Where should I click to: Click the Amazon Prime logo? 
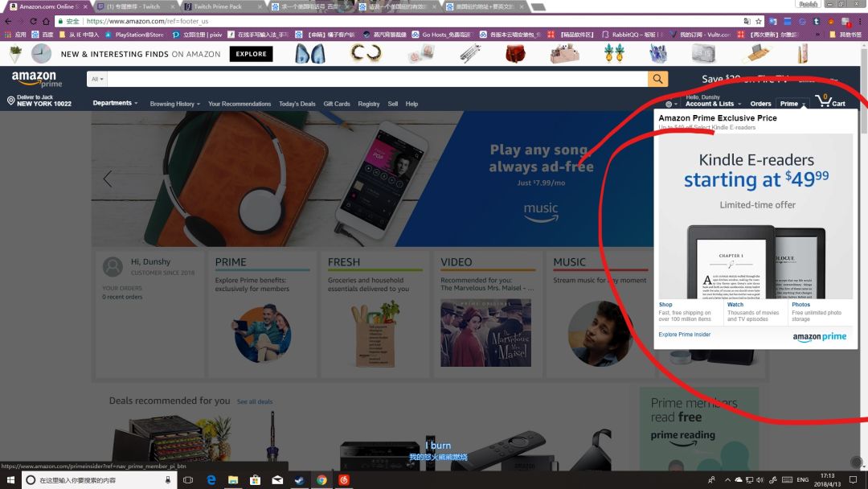(x=36, y=79)
